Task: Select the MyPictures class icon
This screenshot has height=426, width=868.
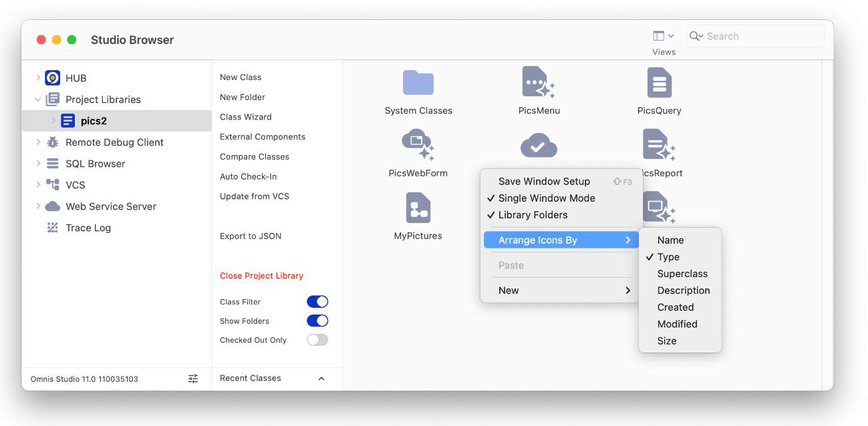Action: point(418,208)
